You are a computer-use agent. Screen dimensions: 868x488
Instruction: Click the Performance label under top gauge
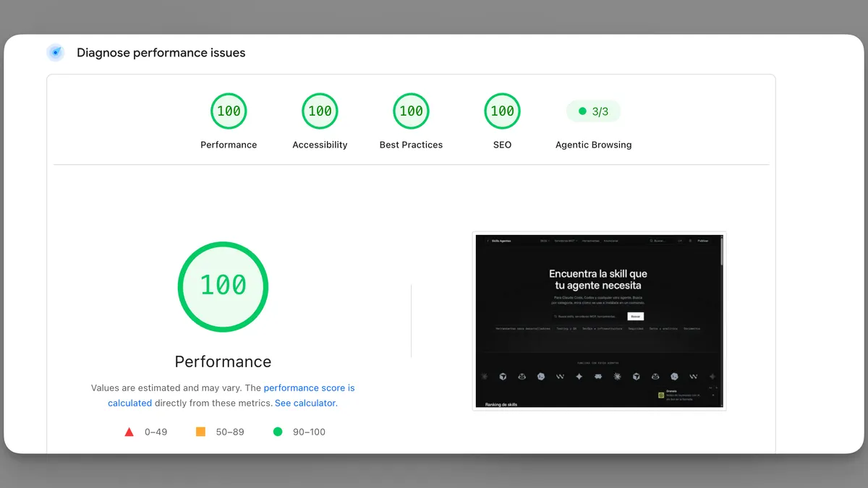coord(229,145)
